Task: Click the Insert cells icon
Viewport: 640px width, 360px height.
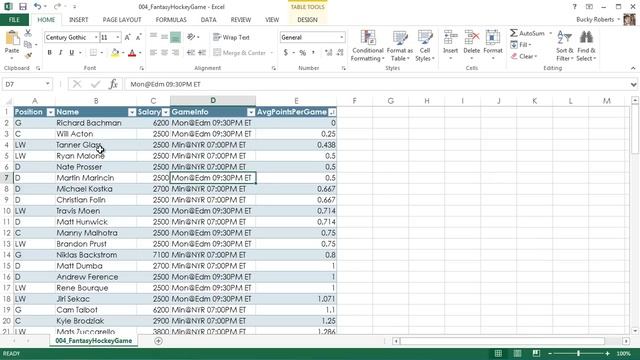Action: tap(451, 38)
